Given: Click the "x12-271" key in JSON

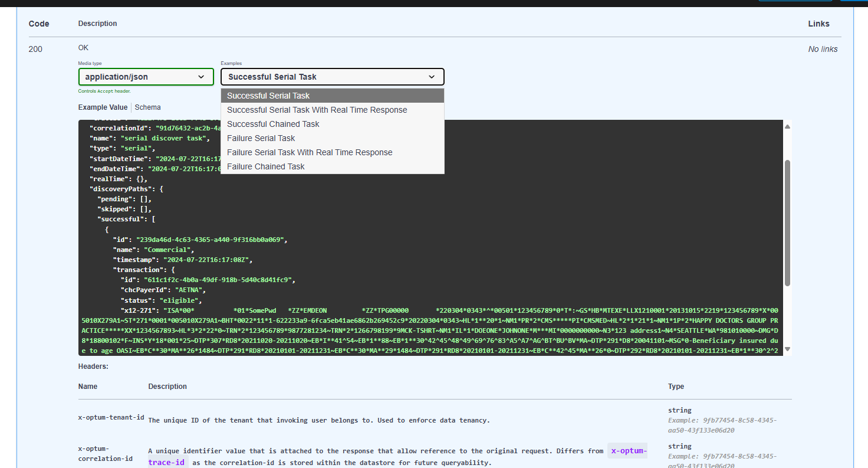Looking at the screenshot, I should [137, 310].
